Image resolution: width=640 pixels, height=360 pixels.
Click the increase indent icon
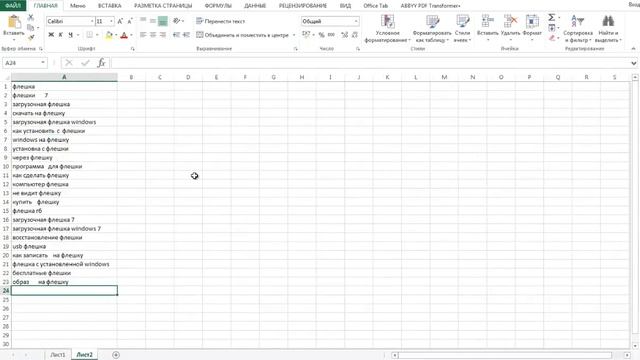point(186,35)
